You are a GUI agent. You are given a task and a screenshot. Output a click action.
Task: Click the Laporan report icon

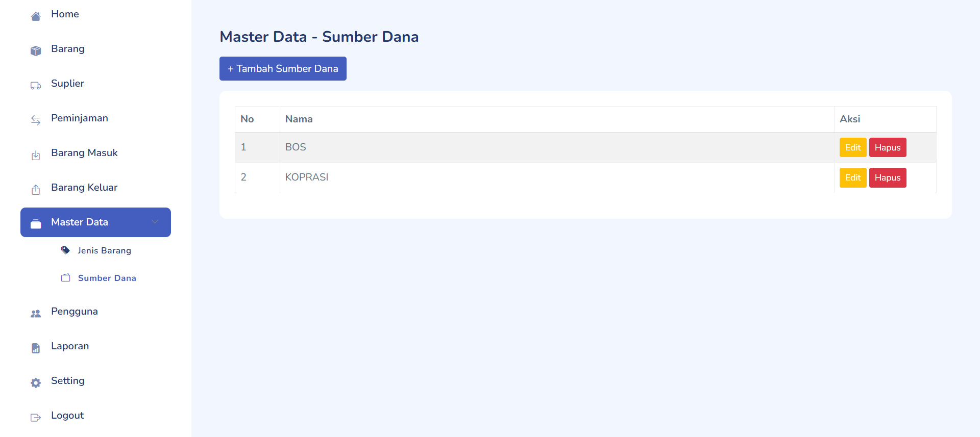click(36, 348)
